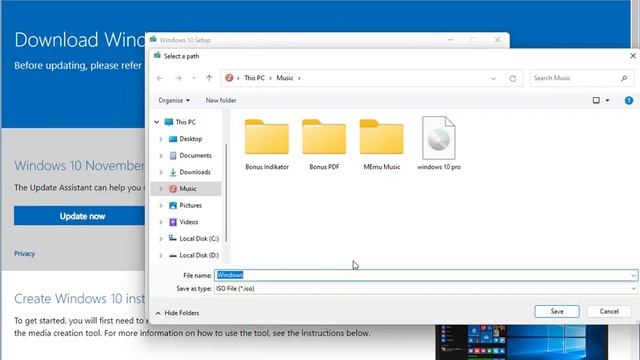Click the navigation pane scrollbar
The height and width of the screenshot is (360, 640).
click(226, 192)
